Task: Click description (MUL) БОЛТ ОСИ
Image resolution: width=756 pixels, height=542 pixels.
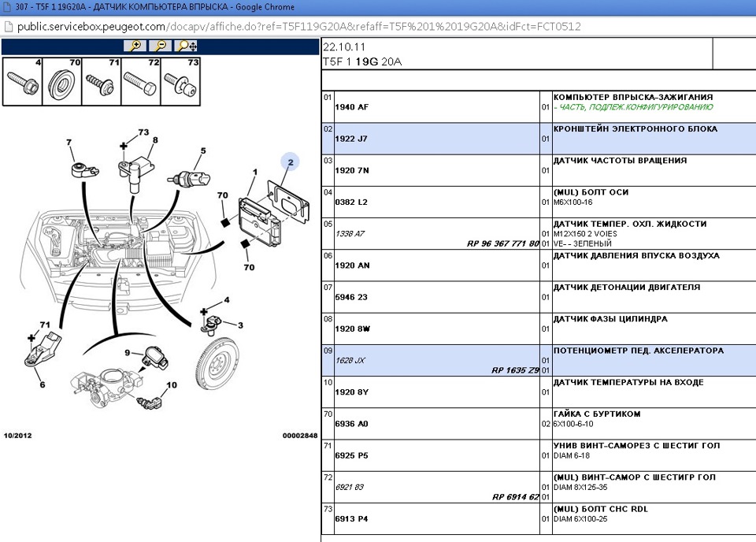Action: click(x=591, y=192)
